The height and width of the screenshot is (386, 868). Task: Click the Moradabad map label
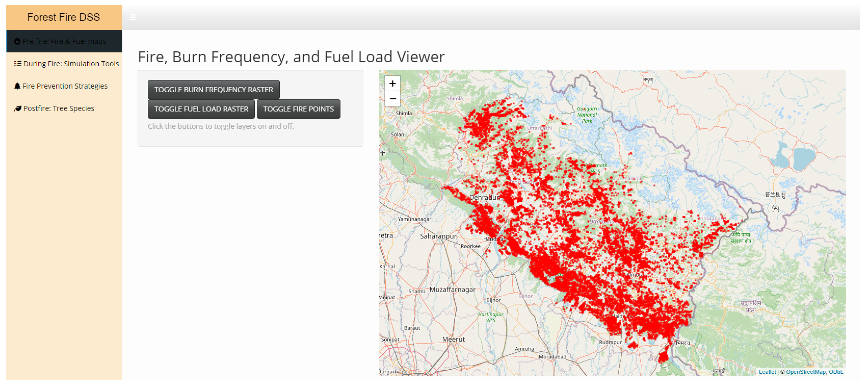point(552,357)
